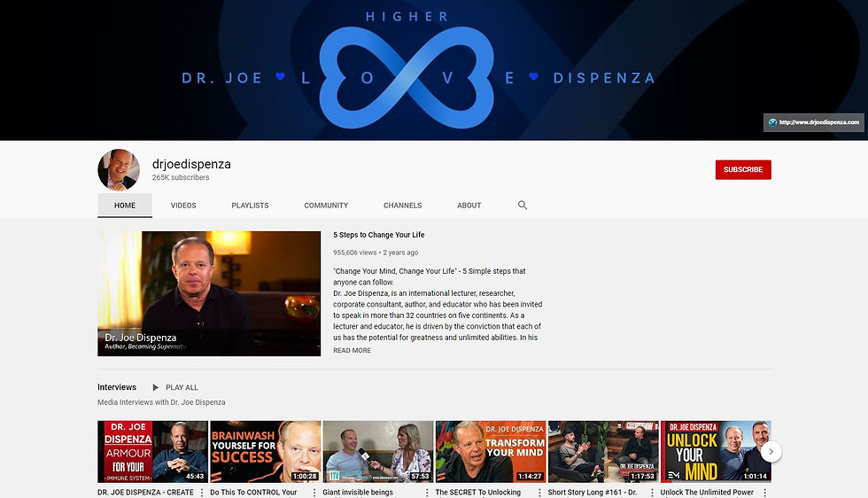Go to the Channels tab

tap(402, 205)
